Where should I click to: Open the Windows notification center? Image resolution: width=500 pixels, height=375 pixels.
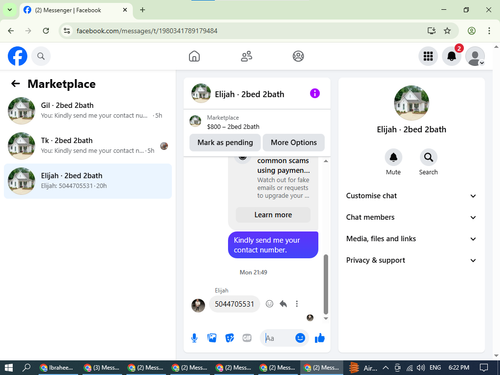(484, 368)
